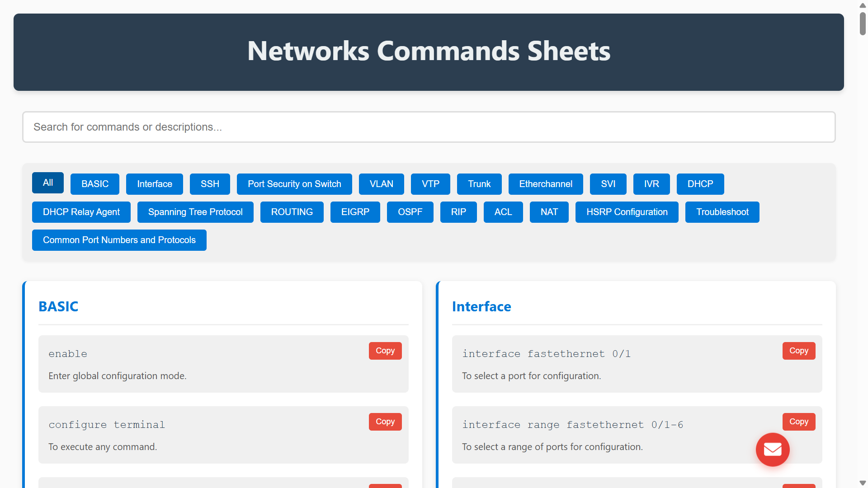Filter by Port Security on Switch

pos(294,184)
